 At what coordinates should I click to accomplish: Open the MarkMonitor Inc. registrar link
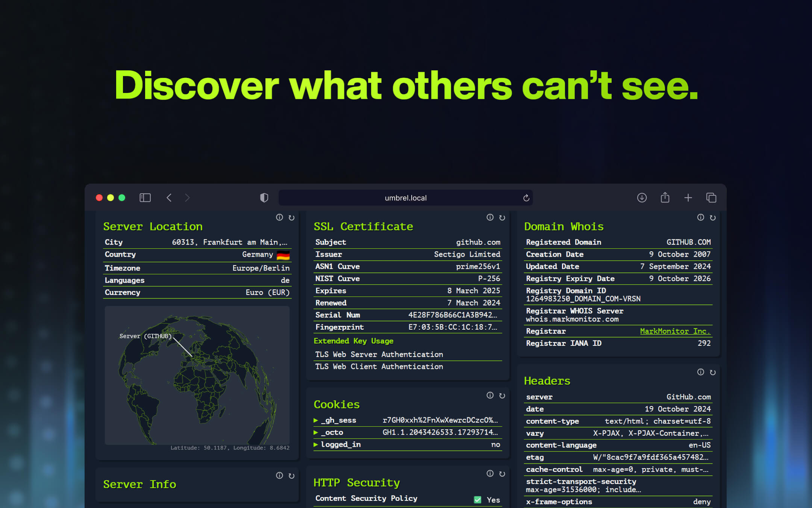pyautogui.click(x=675, y=331)
